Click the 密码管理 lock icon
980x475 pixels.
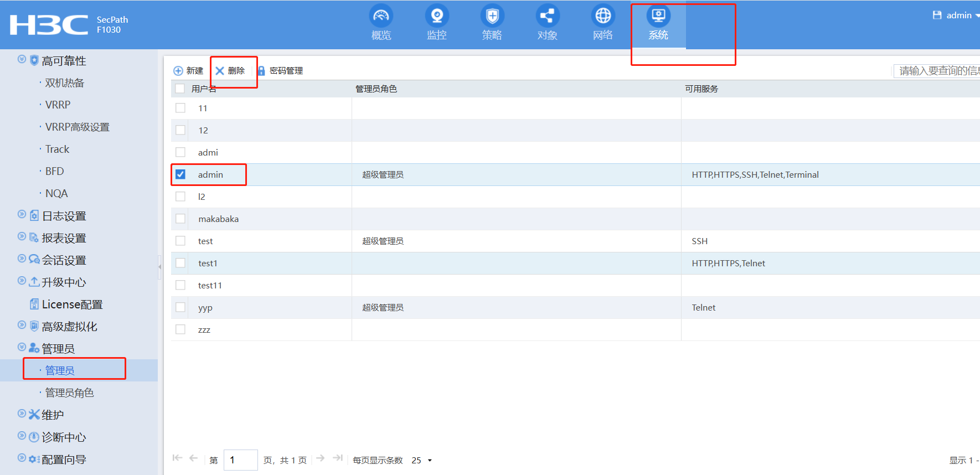tap(261, 71)
